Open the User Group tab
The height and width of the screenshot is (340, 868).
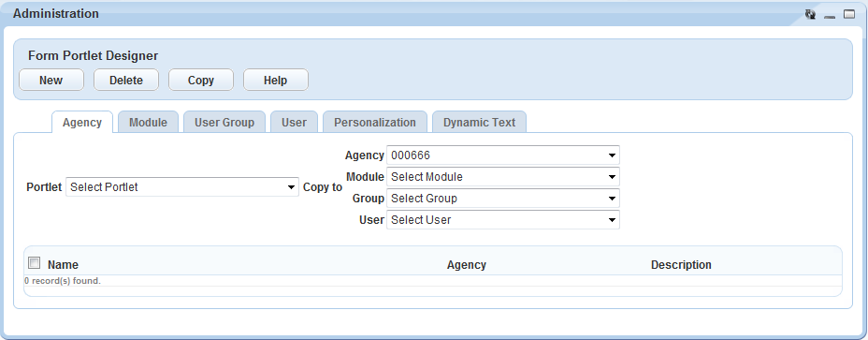(x=224, y=123)
